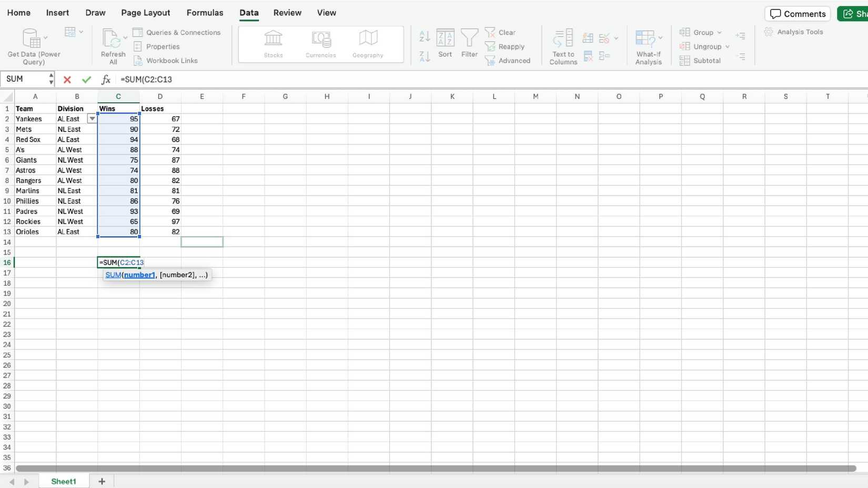Open the Name Box function stepper
868x488 pixels.
click(51, 79)
